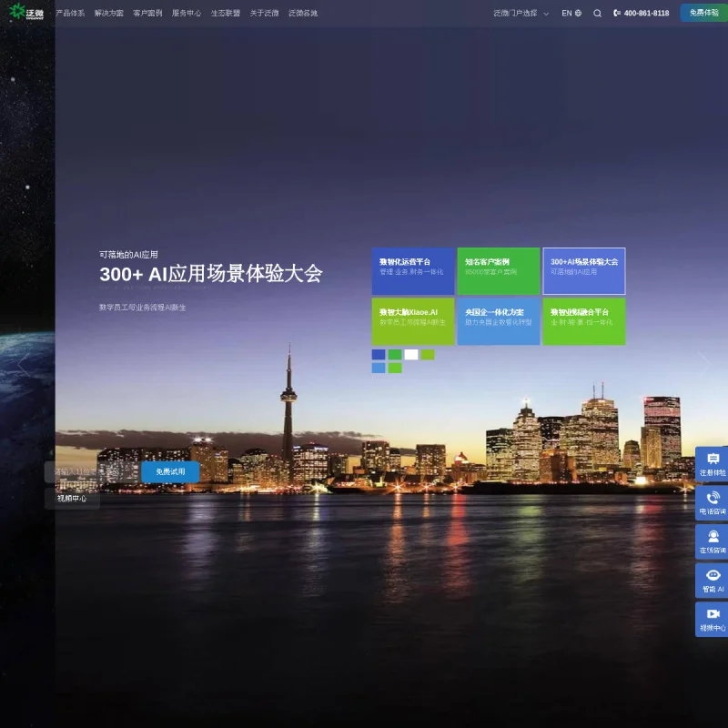The height and width of the screenshot is (728, 728).
Task: Click phone icon next to 400-861-8118
Action: [617, 13]
